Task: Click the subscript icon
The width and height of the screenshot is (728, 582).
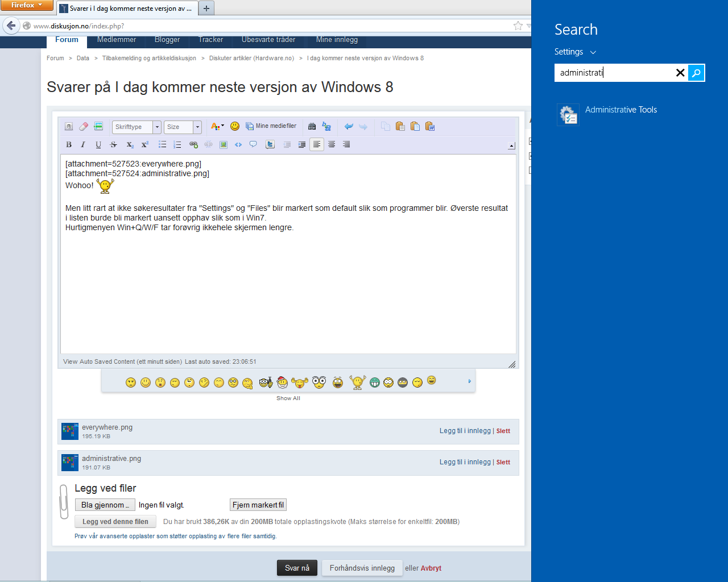Action: (x=130, y=144)
